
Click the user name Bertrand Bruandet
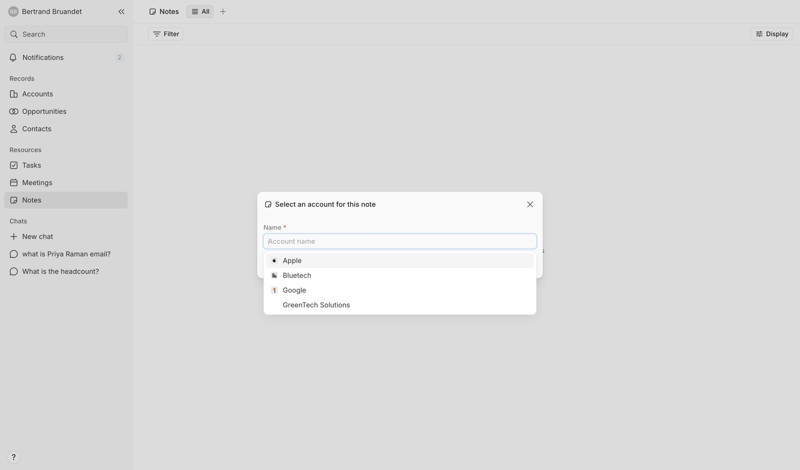point(52,11)
